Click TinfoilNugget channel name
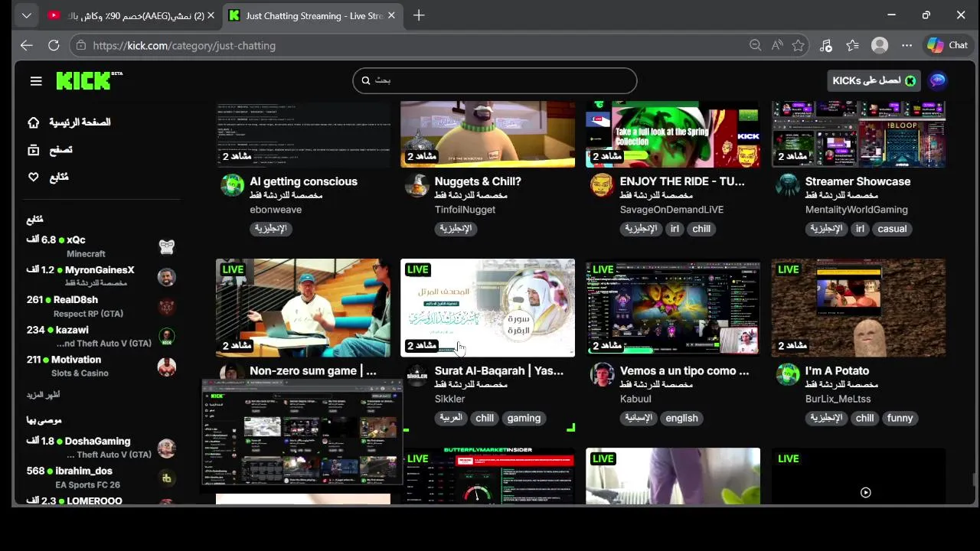 (465, 210)
